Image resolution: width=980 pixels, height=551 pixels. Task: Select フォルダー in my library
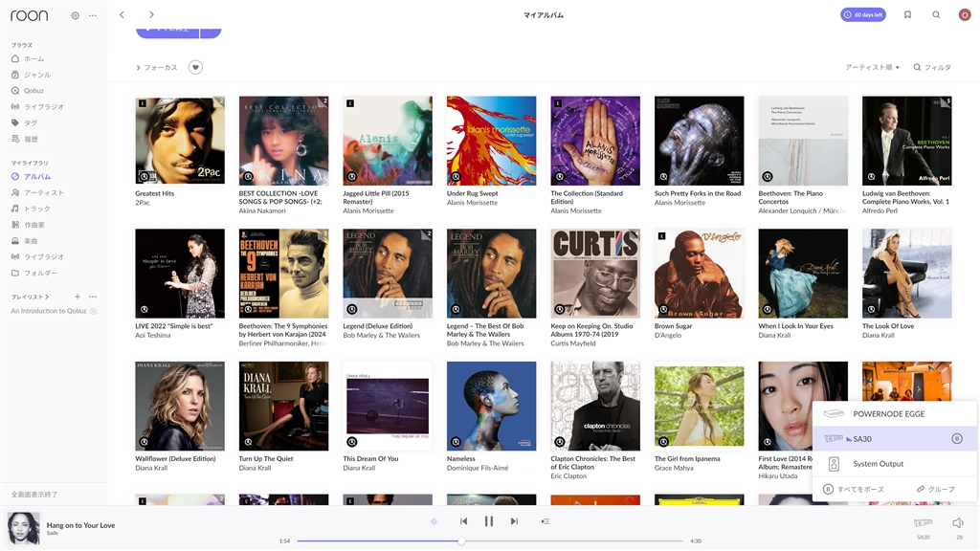[40, 273]
